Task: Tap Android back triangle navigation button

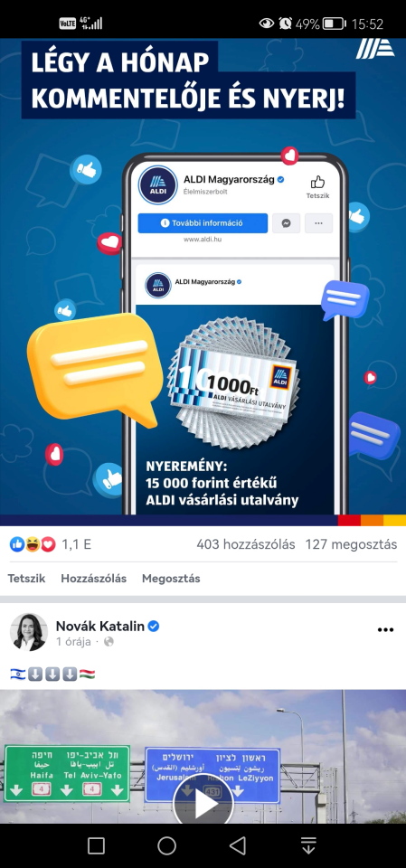Action: (238, 845)
